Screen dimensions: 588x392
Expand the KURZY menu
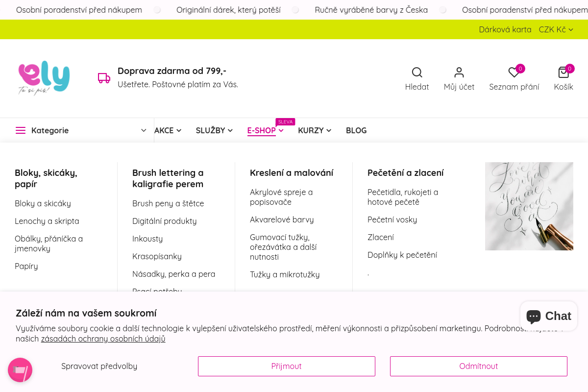pos(315,130)
